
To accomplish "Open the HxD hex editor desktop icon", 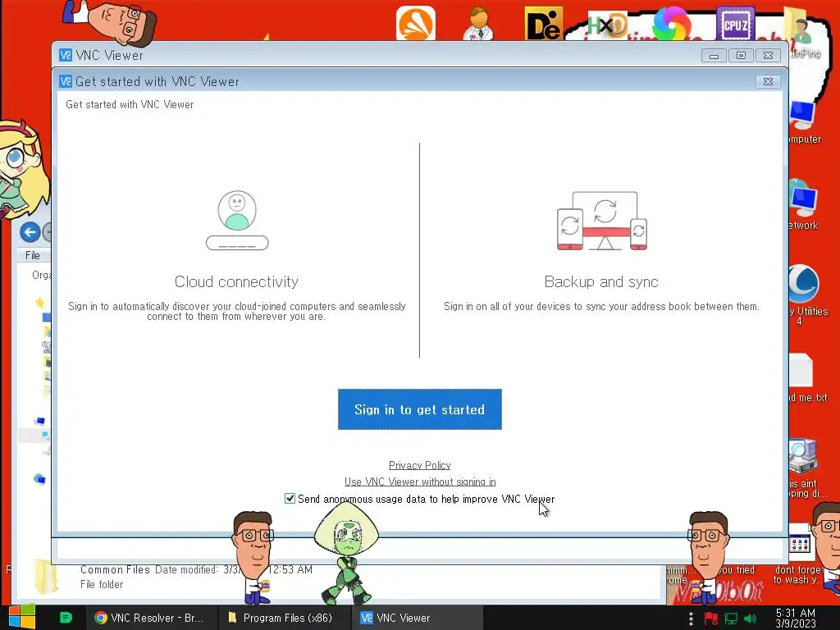I will pos(606,25).
